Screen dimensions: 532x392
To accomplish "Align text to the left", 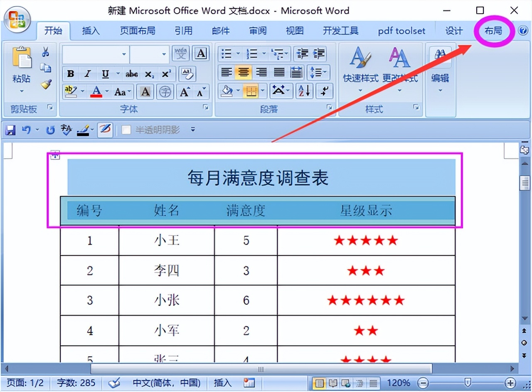I will (x=226, y=73).
